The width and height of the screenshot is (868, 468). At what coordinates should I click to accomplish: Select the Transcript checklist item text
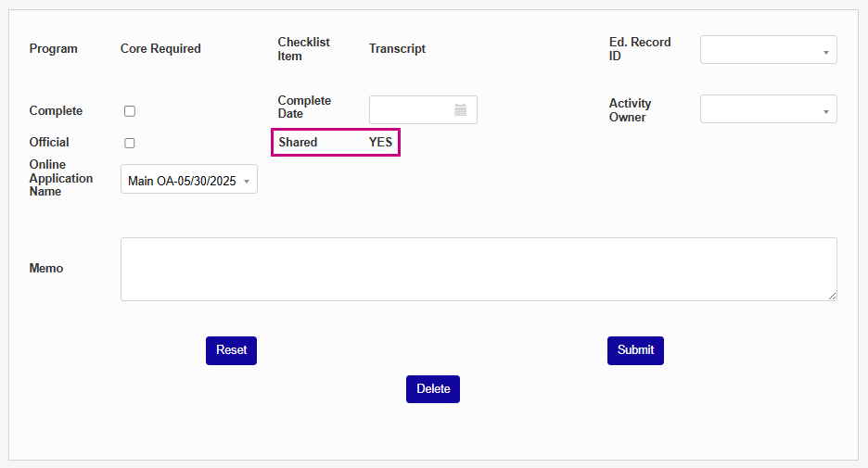[397, 49]
